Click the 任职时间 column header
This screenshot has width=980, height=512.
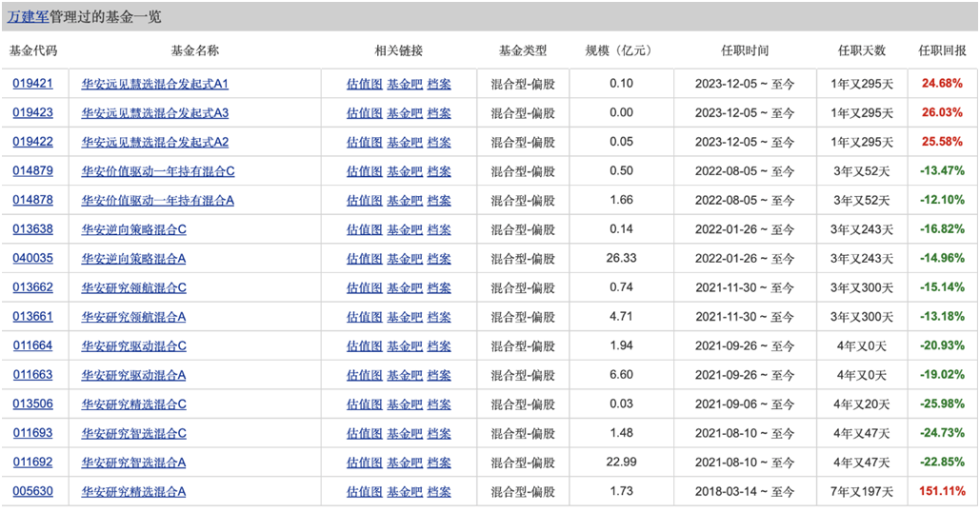click(744, 50)
